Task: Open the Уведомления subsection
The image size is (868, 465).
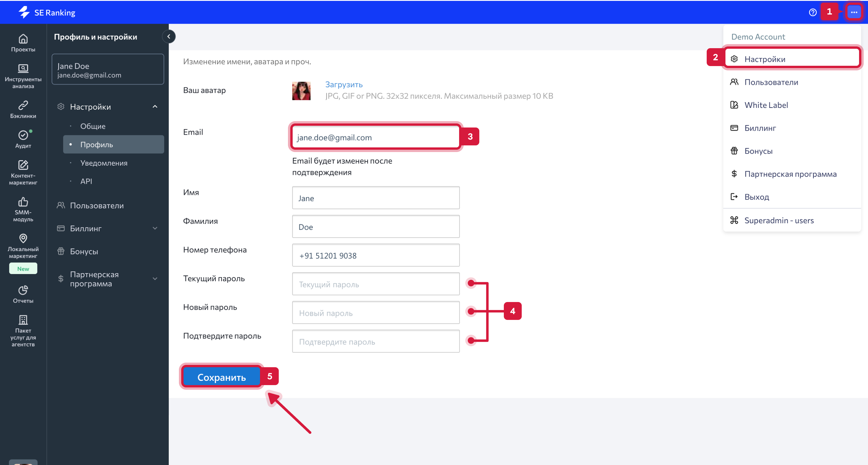Action: click(113, 163)
